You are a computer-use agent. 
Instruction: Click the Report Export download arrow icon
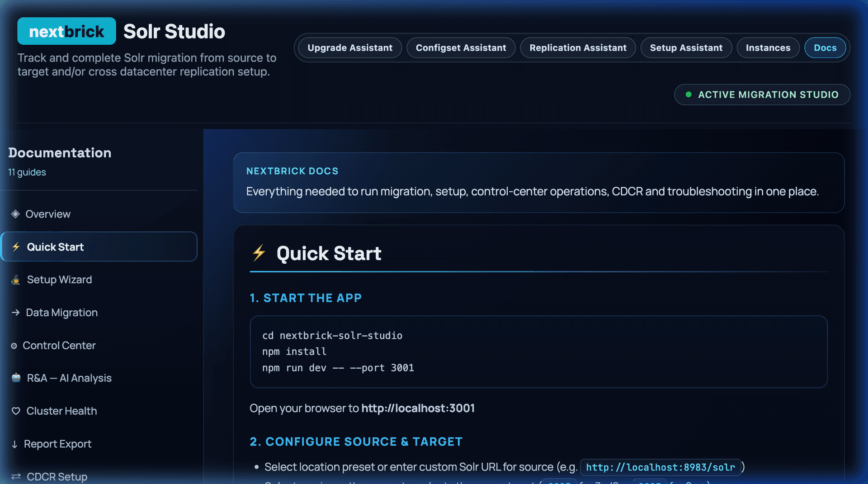[x=14, y=444]
